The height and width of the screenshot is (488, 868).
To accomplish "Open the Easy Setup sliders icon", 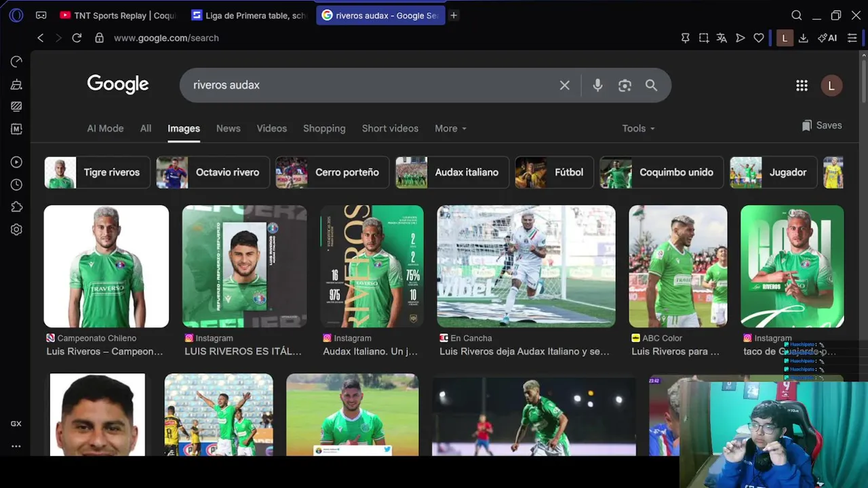I will pos(852,38).
